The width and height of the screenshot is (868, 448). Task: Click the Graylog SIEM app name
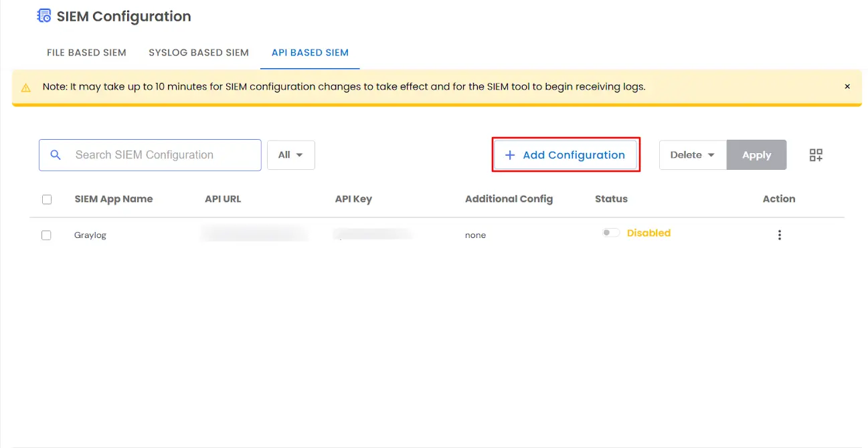90,235
